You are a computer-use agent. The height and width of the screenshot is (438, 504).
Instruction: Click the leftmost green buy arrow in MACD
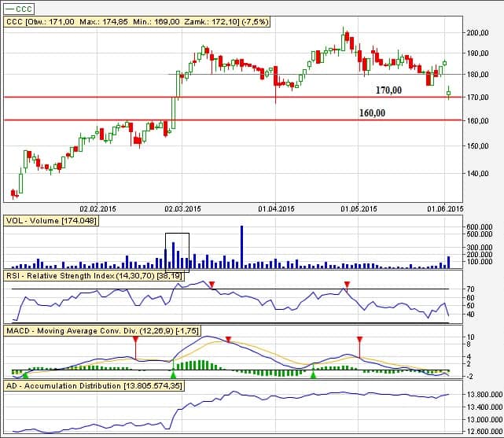coord(24,375)
